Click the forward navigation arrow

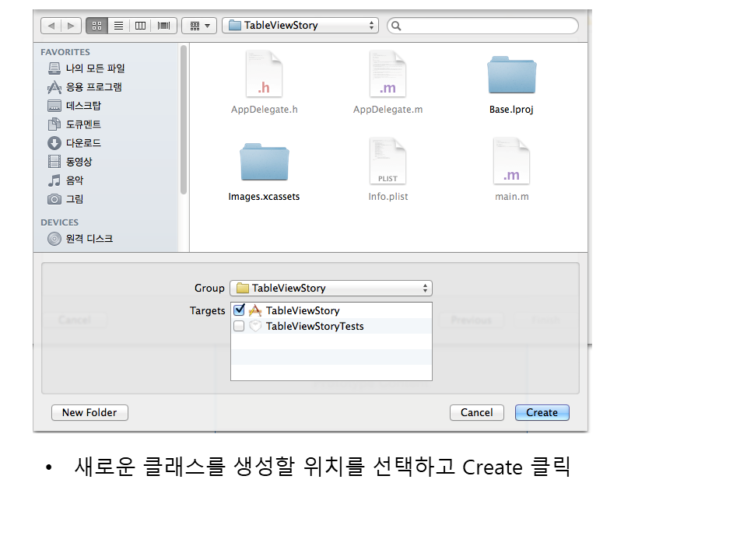coord(71,26)
